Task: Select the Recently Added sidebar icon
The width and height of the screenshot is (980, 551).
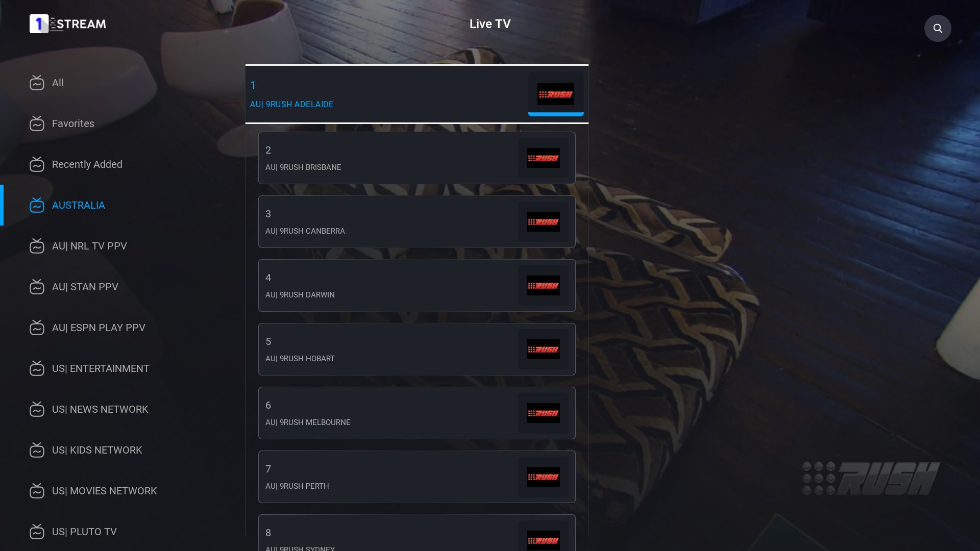Action: tap(37, 164)
